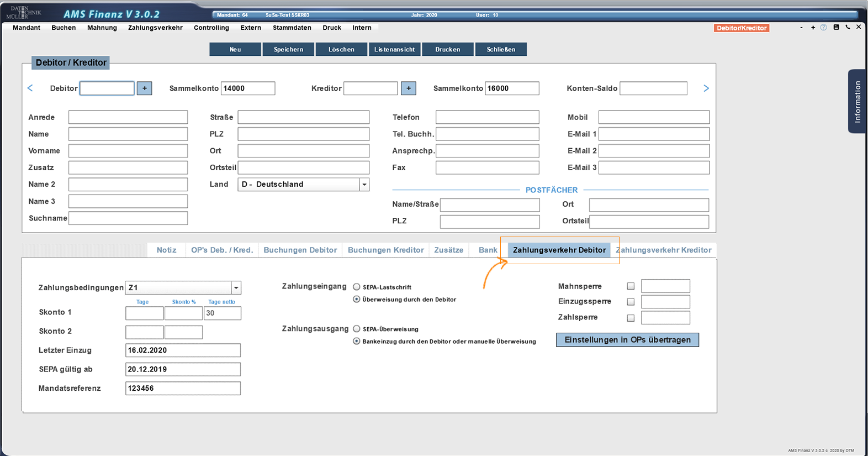868x456 pixels.
Task: Click the Mandatsreferenz input field
Action: tap(183, 389)
